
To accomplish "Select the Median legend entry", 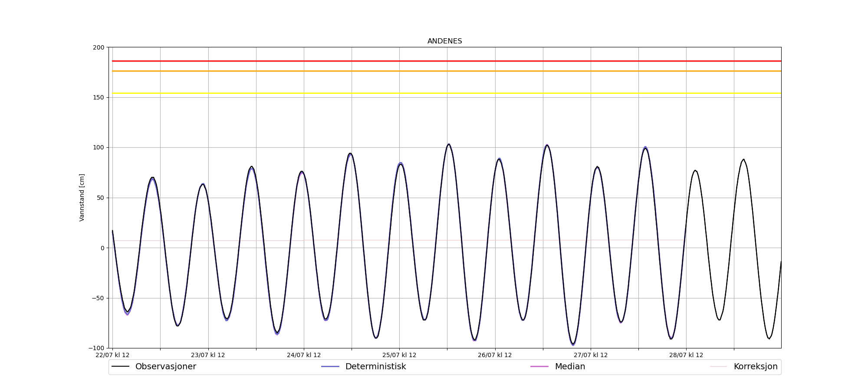I will click(x=558, y=367).
